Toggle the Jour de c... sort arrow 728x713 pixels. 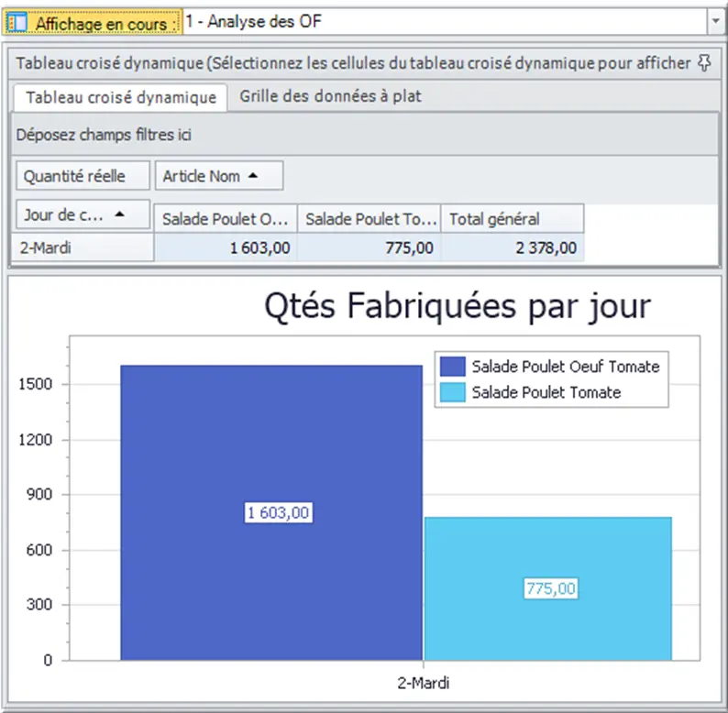120,214
